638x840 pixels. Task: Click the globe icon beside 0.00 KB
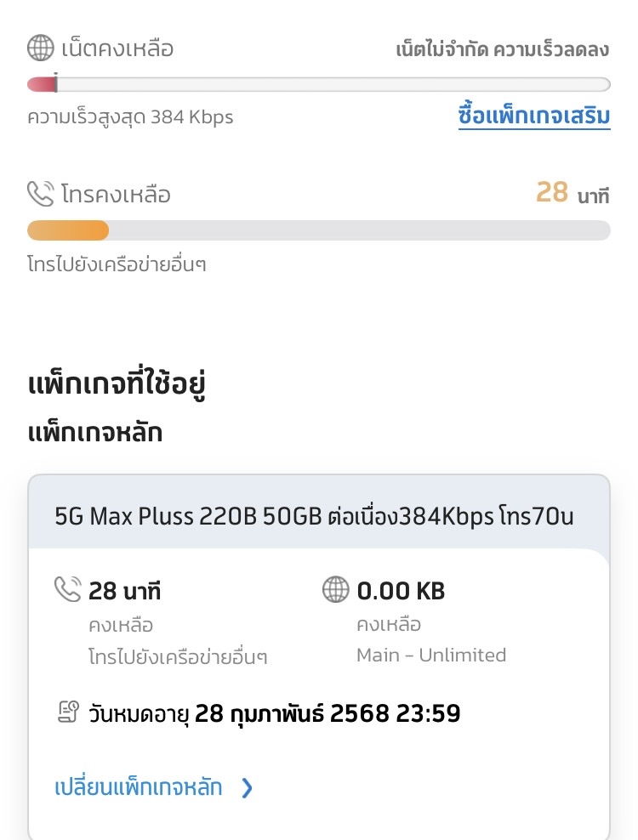pos(336,589)
